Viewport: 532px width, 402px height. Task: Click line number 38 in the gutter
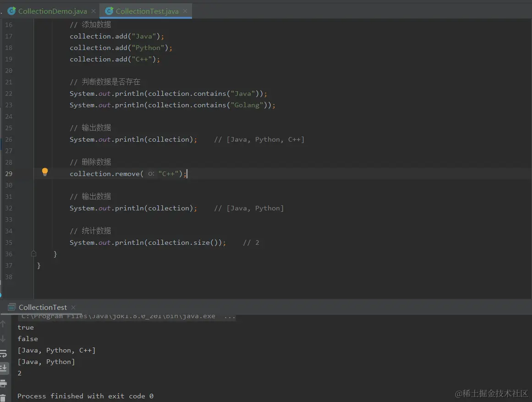click(x=9, y=277)
